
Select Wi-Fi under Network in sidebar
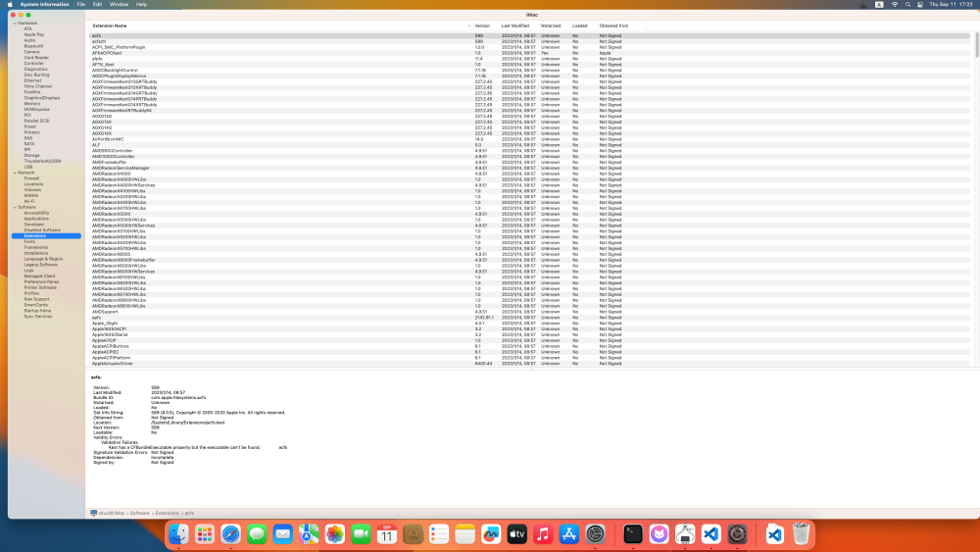click(29, 201)
